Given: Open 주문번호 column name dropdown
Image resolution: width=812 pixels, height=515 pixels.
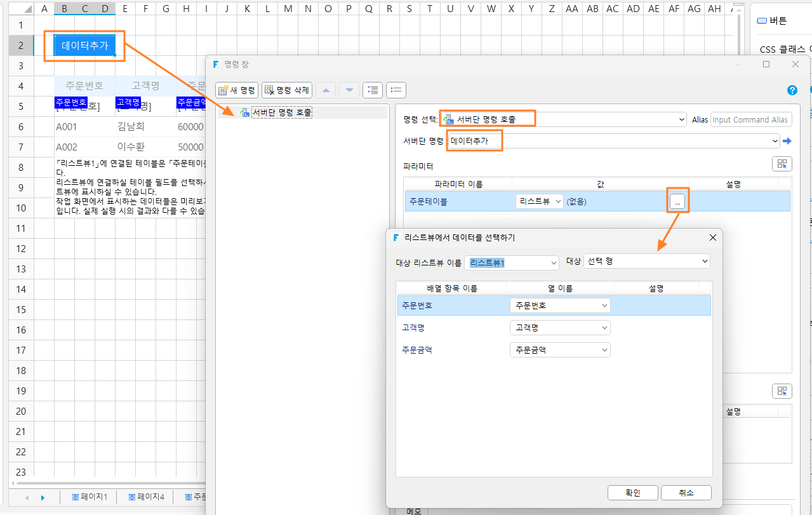Looking at the screenshot, I should pyautogui.click(x=560, y=305).
